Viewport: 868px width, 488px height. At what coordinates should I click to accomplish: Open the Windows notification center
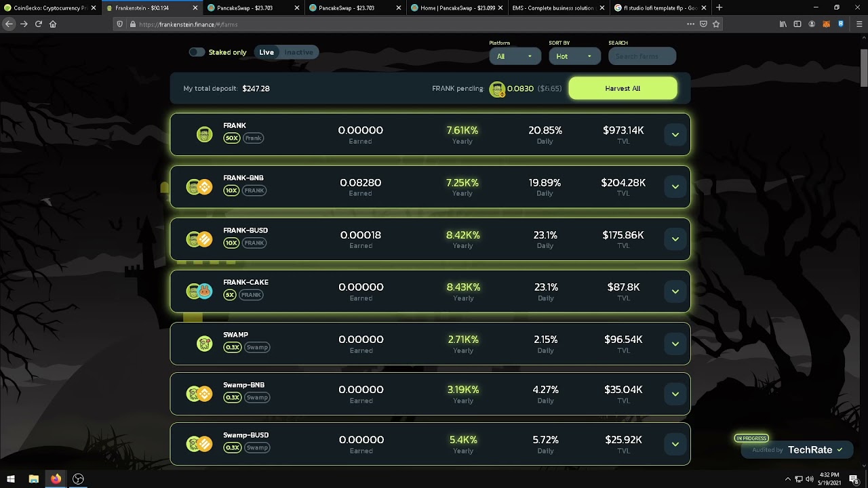[x=854, y=479]
